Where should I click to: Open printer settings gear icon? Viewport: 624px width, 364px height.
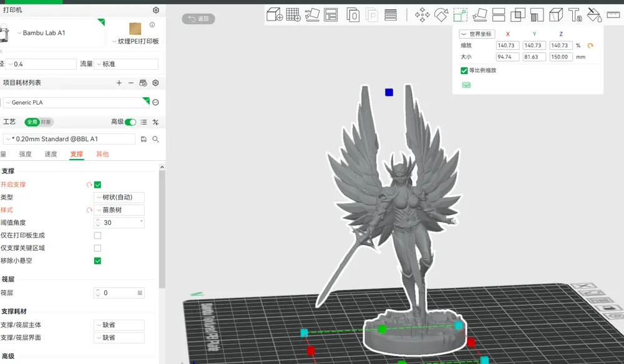156,10
